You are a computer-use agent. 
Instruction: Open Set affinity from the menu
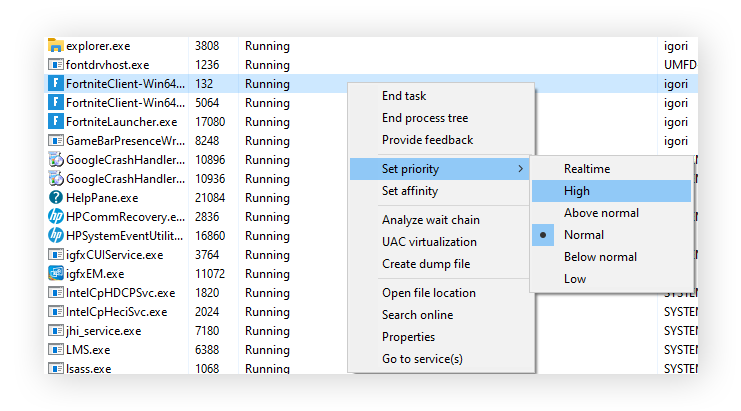click(x=410, y=191)
